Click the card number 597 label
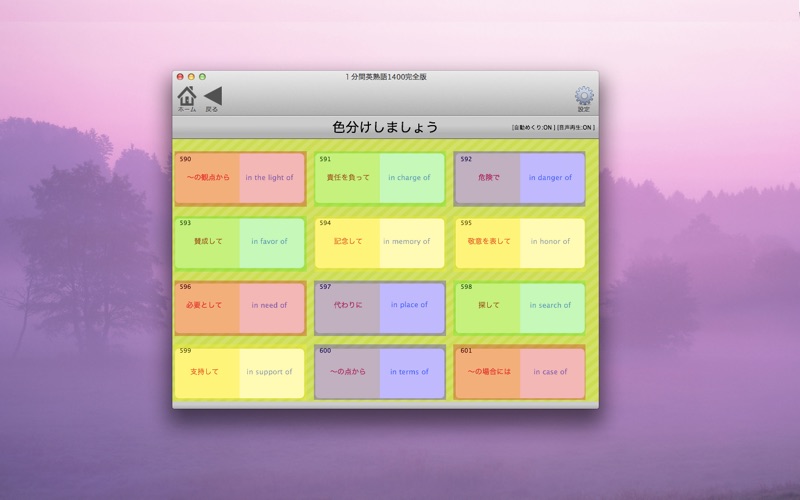 point(325,287)
